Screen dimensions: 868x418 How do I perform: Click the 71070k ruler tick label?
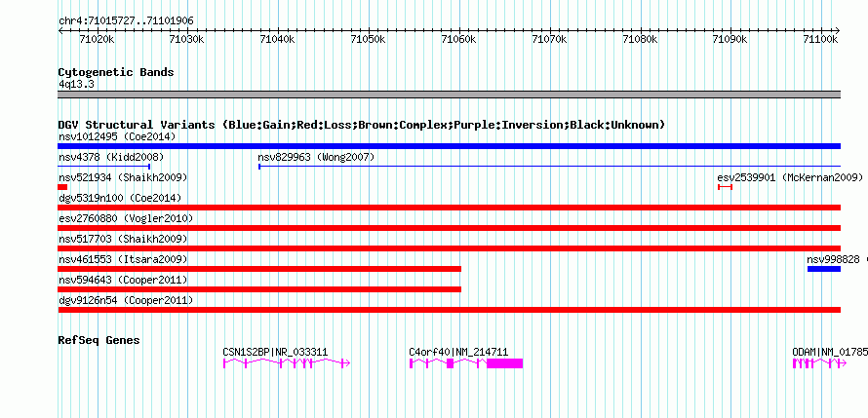click(x=550, y=40)
